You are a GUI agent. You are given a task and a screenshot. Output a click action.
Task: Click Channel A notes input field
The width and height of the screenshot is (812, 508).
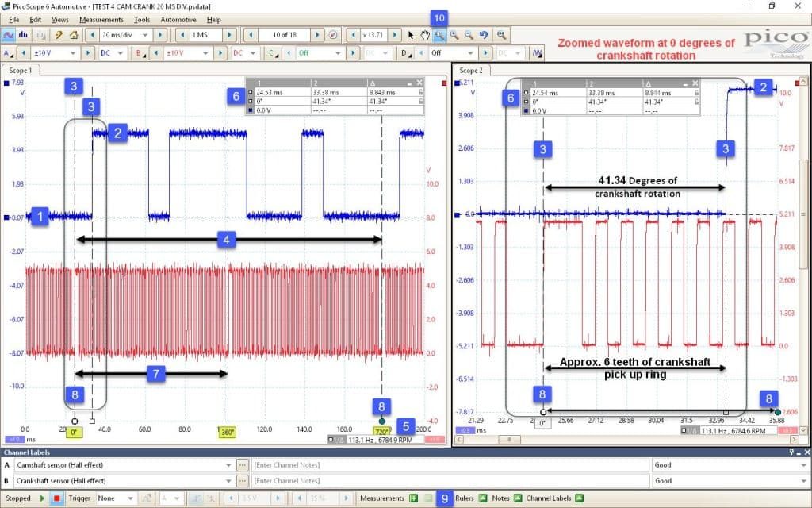[x=450, y=465]
